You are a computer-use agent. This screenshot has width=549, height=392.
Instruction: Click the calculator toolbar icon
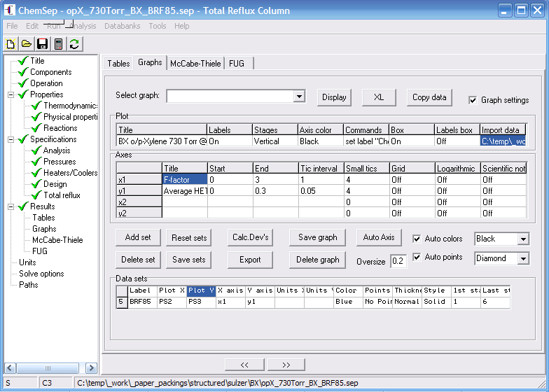click(x=58, y=44)
